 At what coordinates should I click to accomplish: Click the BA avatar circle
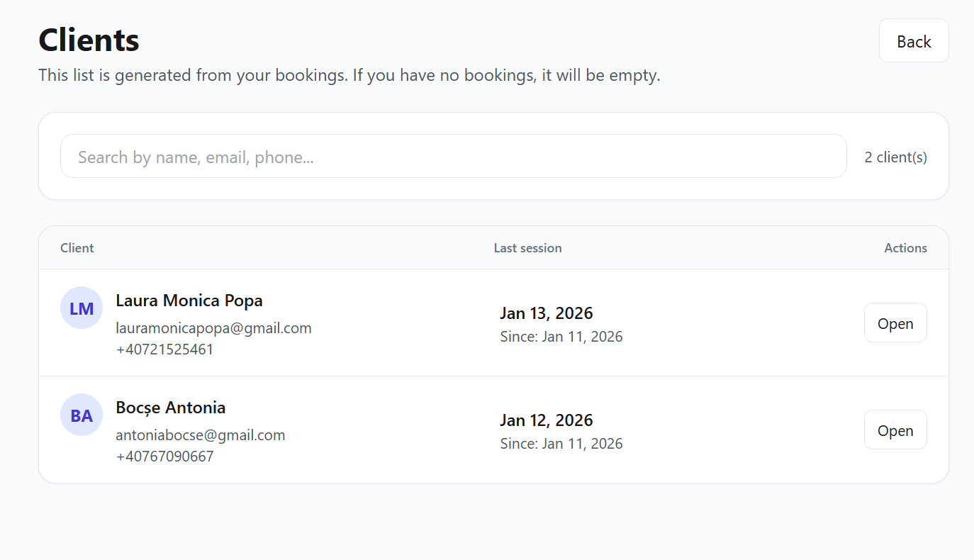(x=82, y=415)
